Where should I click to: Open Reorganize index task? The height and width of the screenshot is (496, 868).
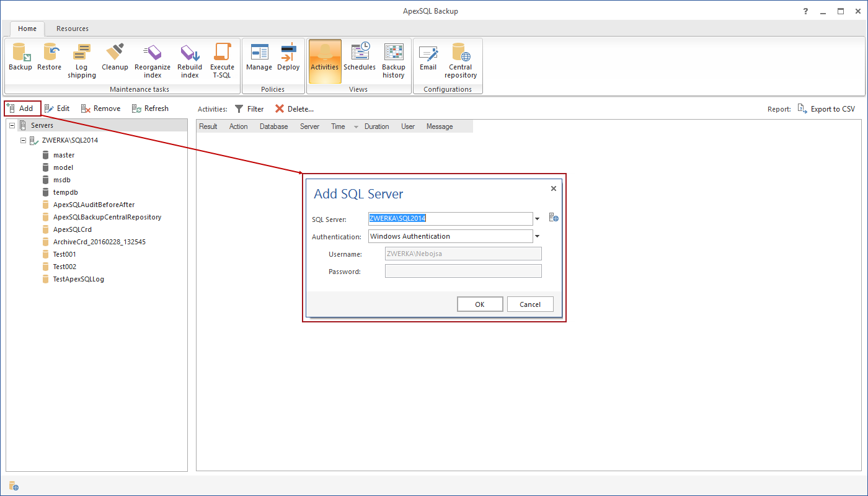152,60
